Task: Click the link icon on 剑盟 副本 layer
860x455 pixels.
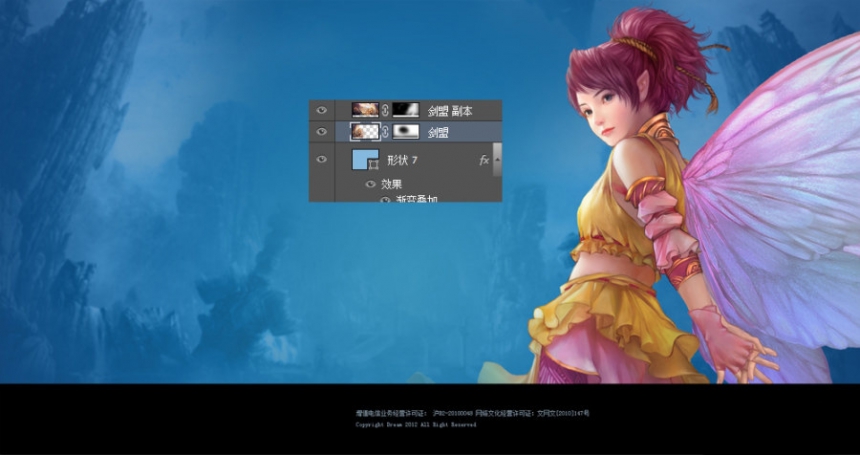Action: coord(385,110)
